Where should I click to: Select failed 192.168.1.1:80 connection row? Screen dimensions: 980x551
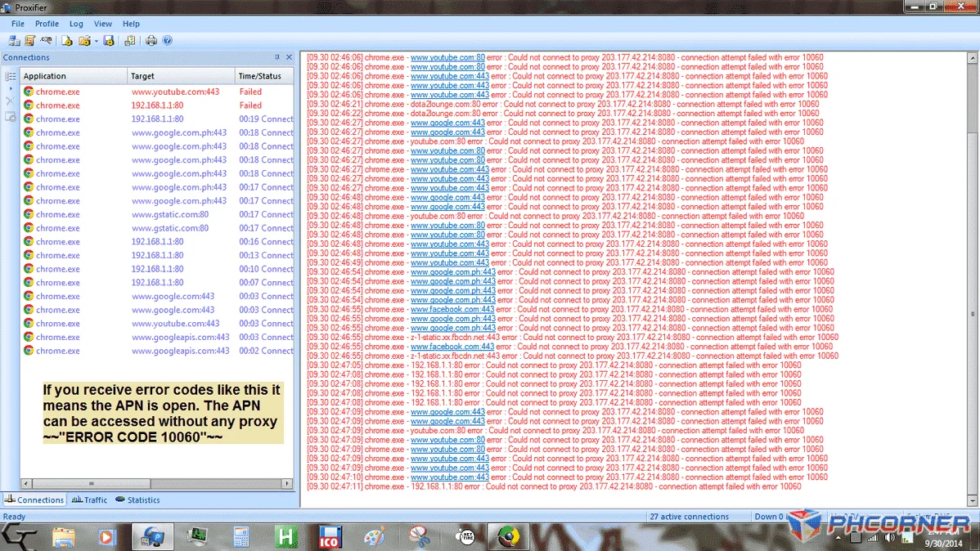157,105
